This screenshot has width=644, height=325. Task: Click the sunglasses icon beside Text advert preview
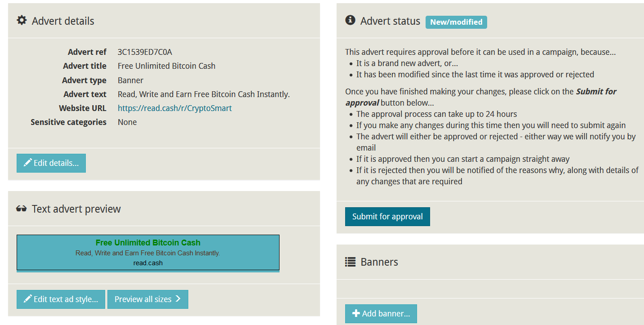tap(21, 209)
